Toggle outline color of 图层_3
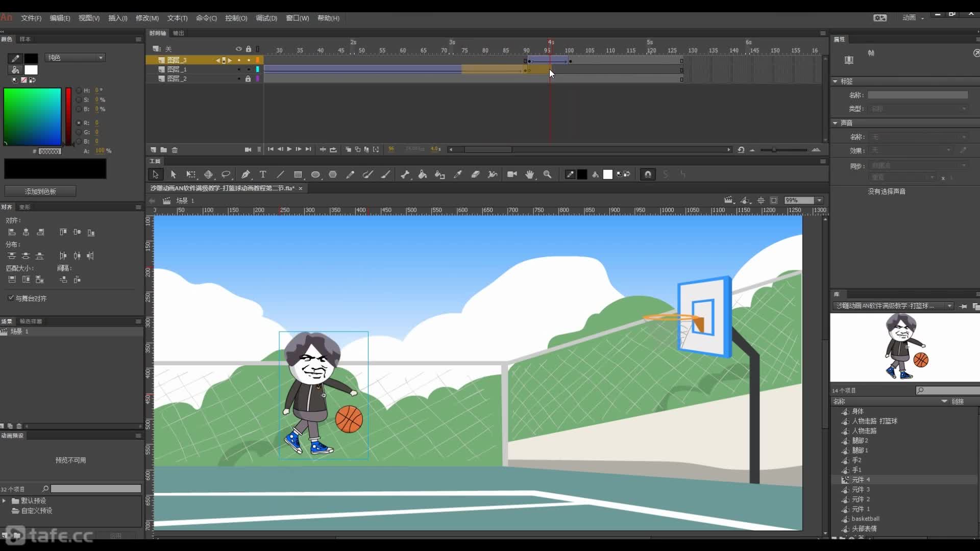The height and width of the screenshot is (551, 980). (258, 60)
